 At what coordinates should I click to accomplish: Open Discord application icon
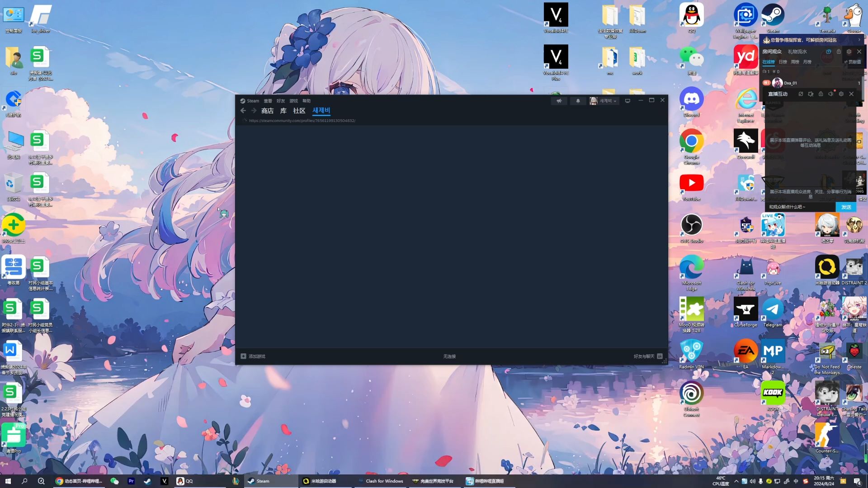691,99
